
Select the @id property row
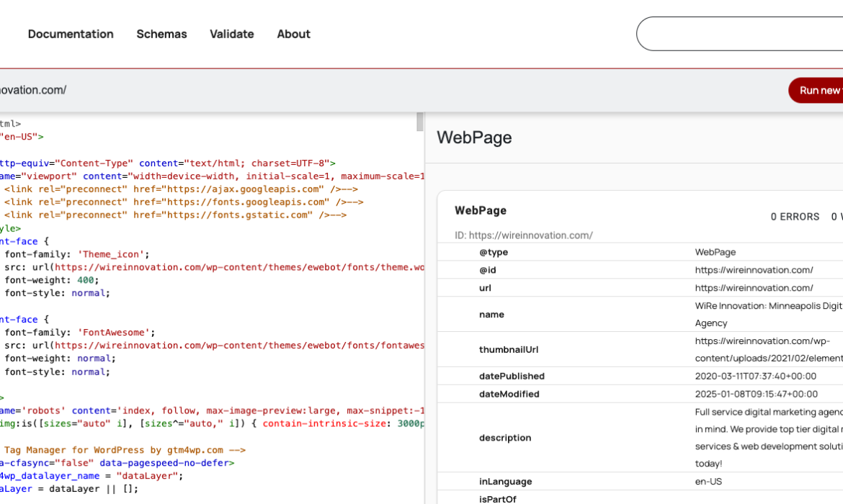coord(487,270)
